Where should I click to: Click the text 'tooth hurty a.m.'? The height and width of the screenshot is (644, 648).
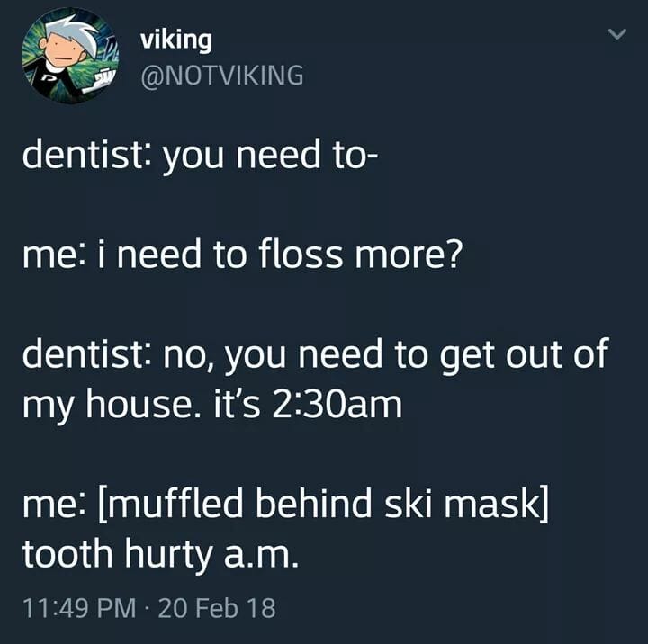tap(160, 555)
